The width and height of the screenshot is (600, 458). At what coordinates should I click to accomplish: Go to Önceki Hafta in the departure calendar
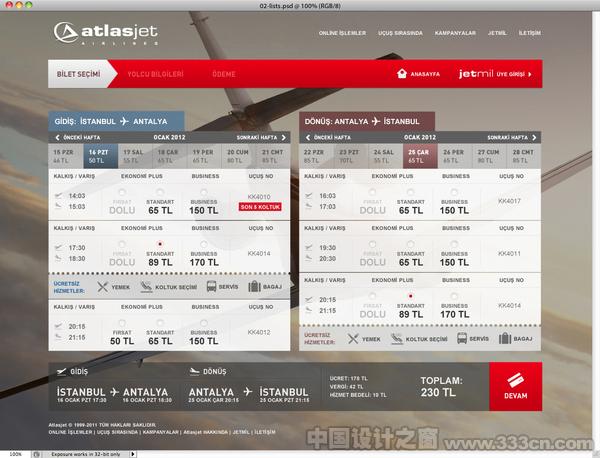78,137
